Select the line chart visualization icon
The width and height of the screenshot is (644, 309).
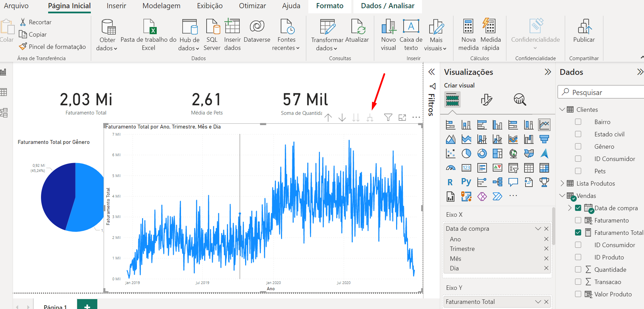point(544,125)
